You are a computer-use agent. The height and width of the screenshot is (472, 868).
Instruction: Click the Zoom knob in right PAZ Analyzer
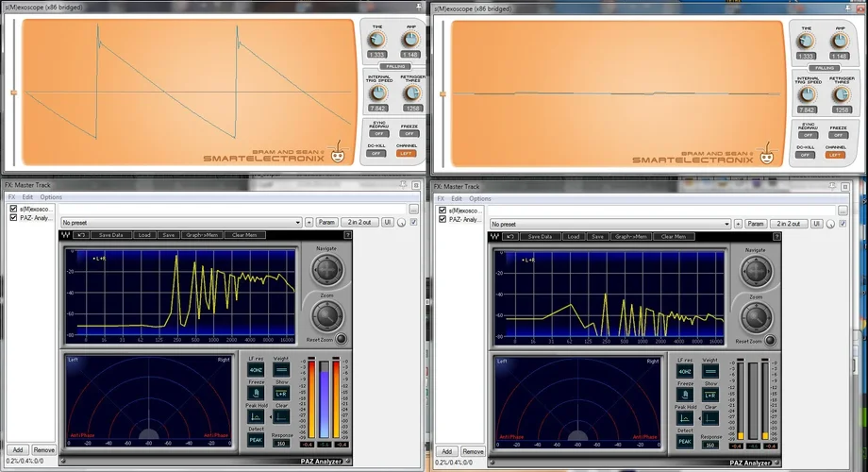pos(754,317)
